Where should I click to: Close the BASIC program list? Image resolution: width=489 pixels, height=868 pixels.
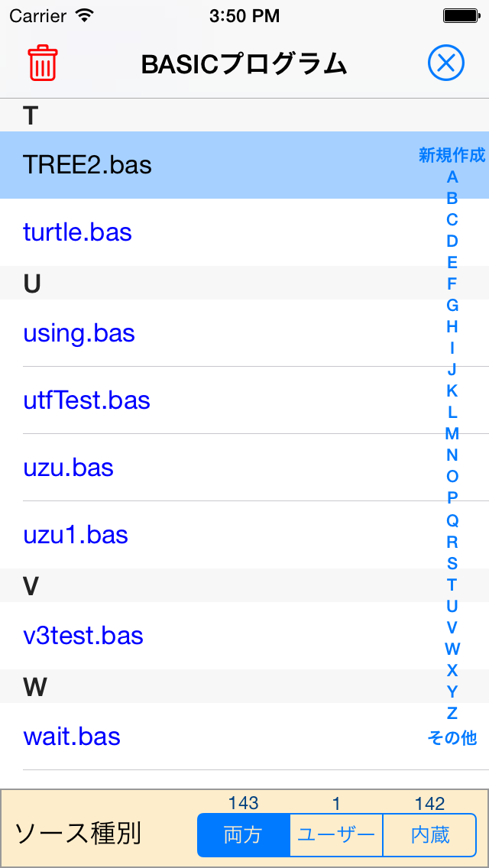click(x=445, y=63)
